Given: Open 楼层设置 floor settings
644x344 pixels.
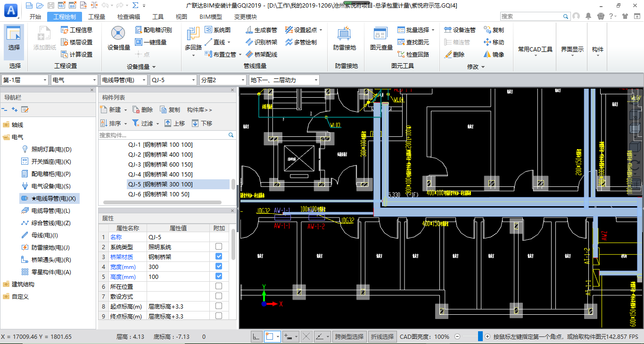Looking at the screenshot, I should [x=76, y=42].
